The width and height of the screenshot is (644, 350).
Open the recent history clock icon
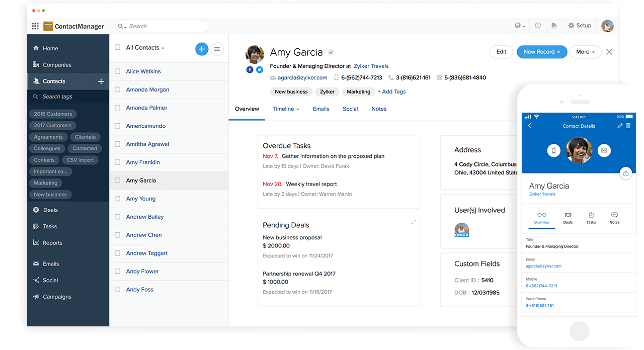point(538,26)
